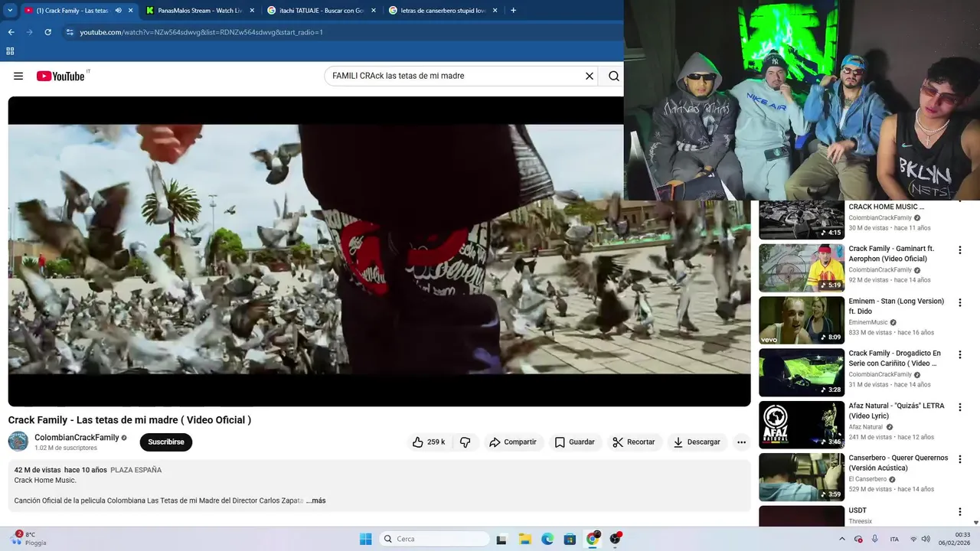Switch to Chrome on the taskbar
Image resolution: width=980 pixels, height=551 pixels.
coord(593,539)
